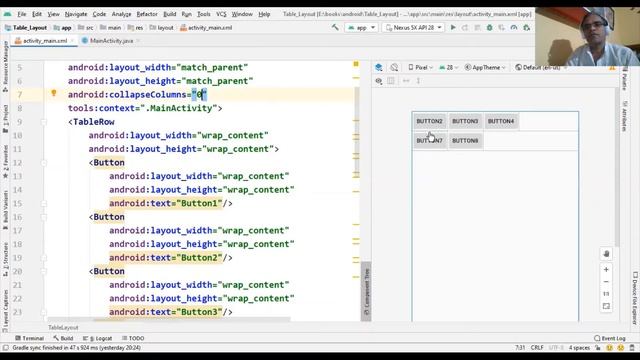Viewport: 640px width, 360px height.
Task: Click the Android Studio logo beside File menu
Action: (x=7, y=14)
